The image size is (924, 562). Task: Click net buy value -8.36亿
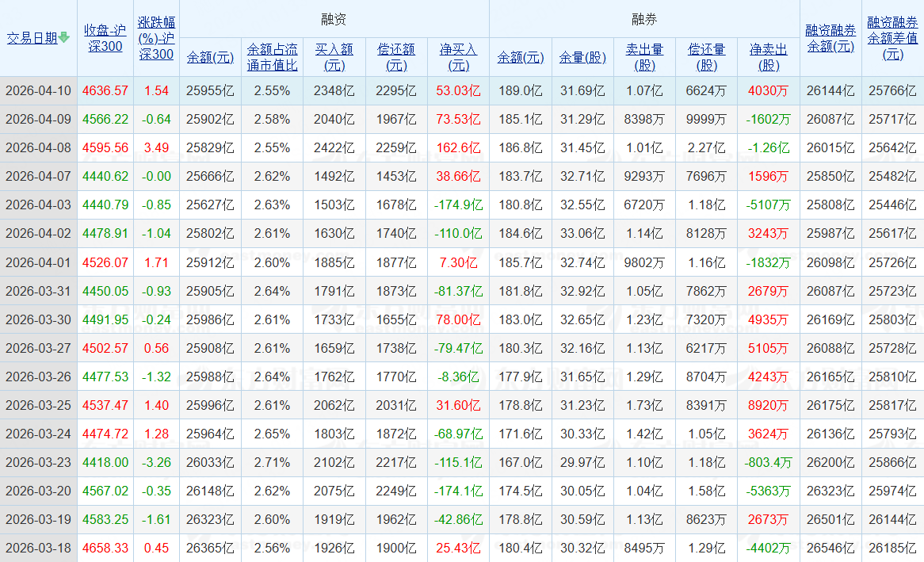point(458,377)
